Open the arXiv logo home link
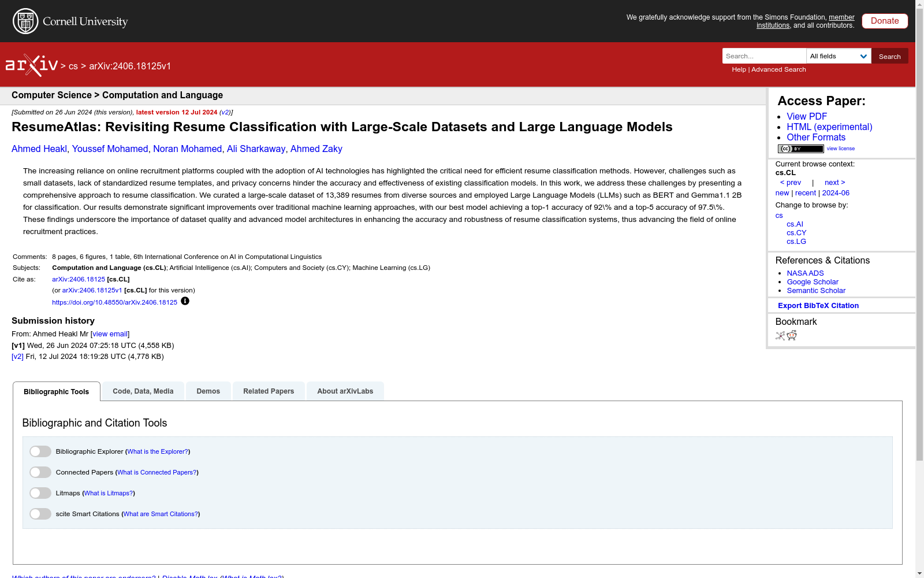924x578 pixels. tap(32, 65)
